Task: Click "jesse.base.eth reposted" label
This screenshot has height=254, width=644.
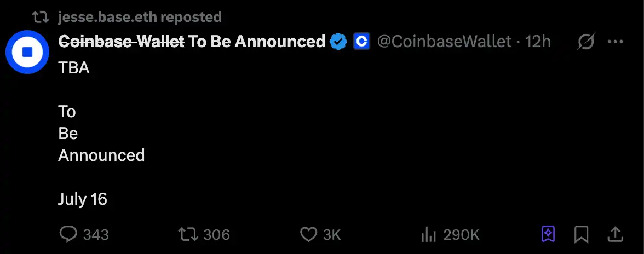Action: 140,17
